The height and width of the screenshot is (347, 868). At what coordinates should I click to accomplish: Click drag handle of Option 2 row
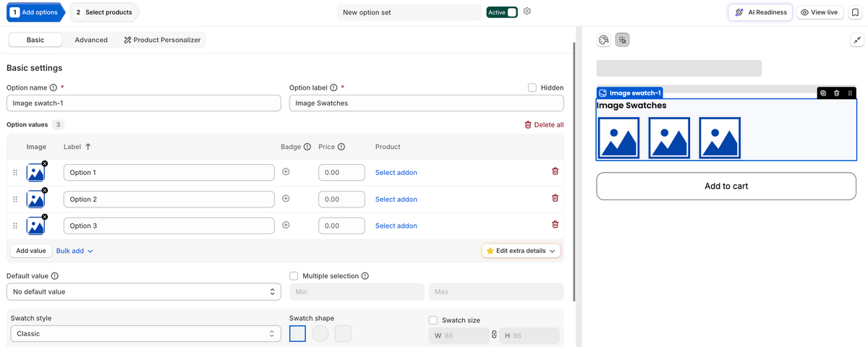(15, 199)
